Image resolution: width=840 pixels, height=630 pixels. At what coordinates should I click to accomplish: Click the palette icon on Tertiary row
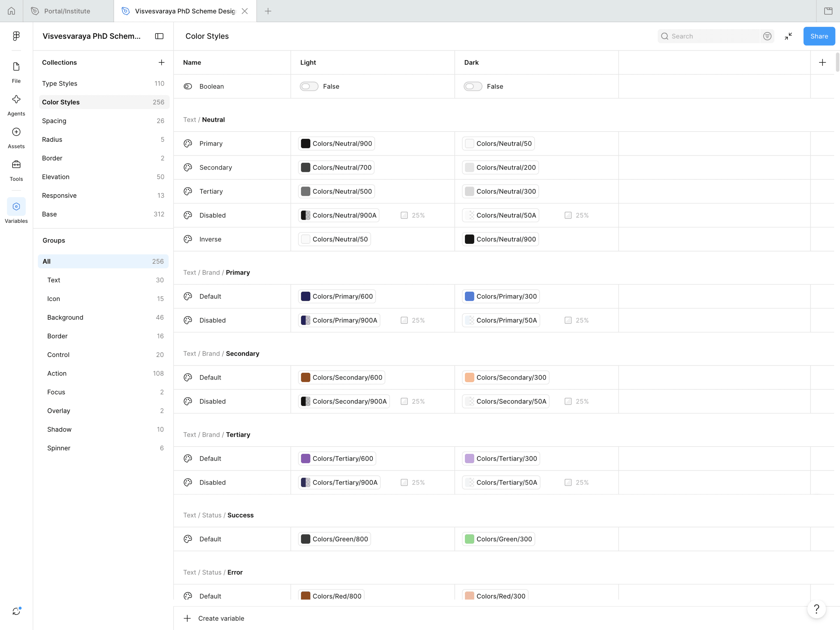tap(188, 191)
